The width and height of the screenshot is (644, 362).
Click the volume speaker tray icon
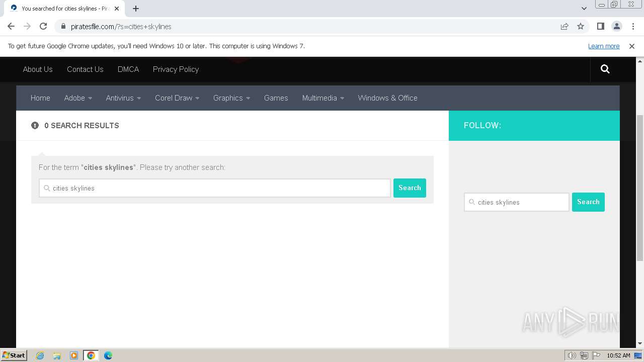click(x=572, y=355)
